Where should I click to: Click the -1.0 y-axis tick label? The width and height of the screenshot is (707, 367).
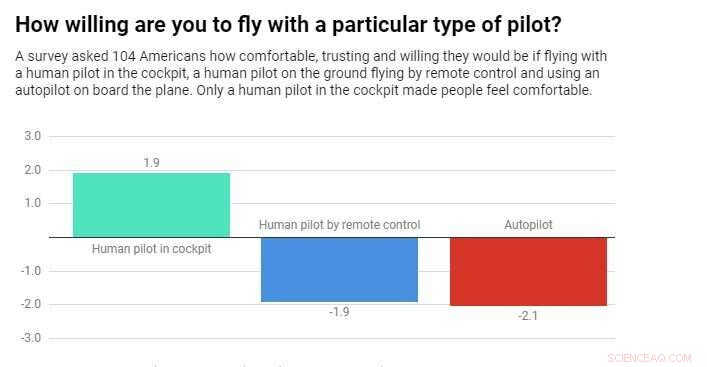click(x=30, y=271)
